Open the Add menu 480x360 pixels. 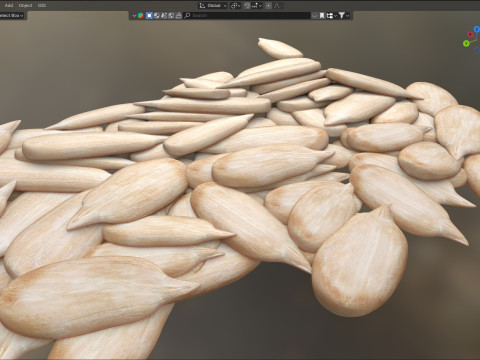[x=9, y=5]
